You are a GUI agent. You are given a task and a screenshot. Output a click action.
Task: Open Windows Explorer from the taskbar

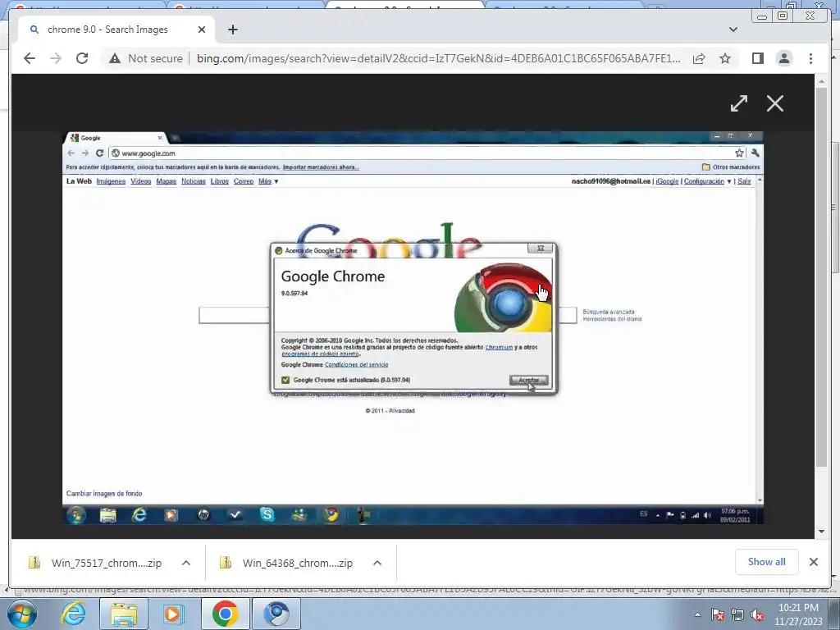point(125,614)
